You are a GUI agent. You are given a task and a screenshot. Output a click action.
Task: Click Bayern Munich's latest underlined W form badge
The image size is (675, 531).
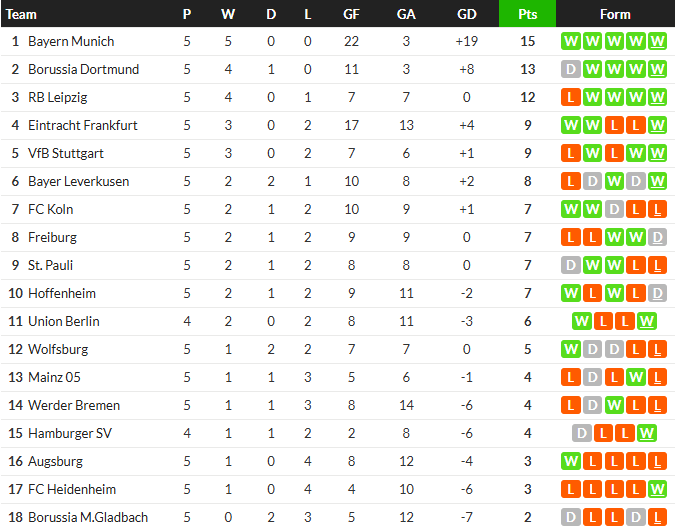658,42
